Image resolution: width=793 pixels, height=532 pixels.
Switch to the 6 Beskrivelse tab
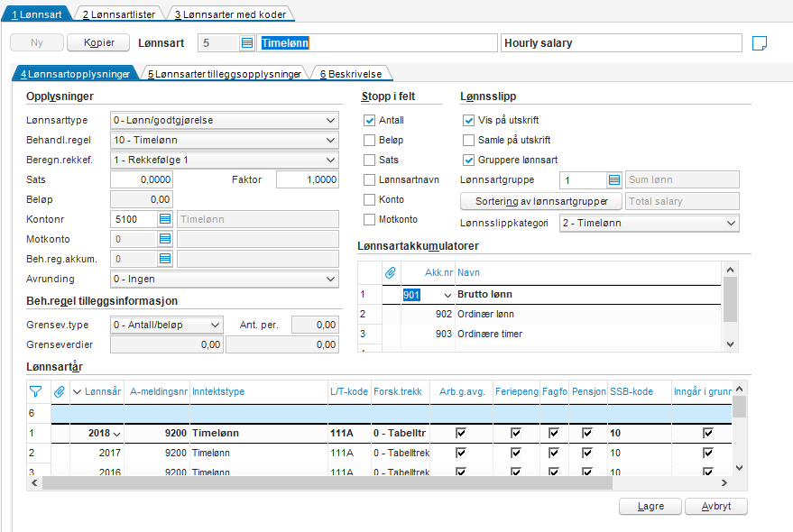click(351, 74)
